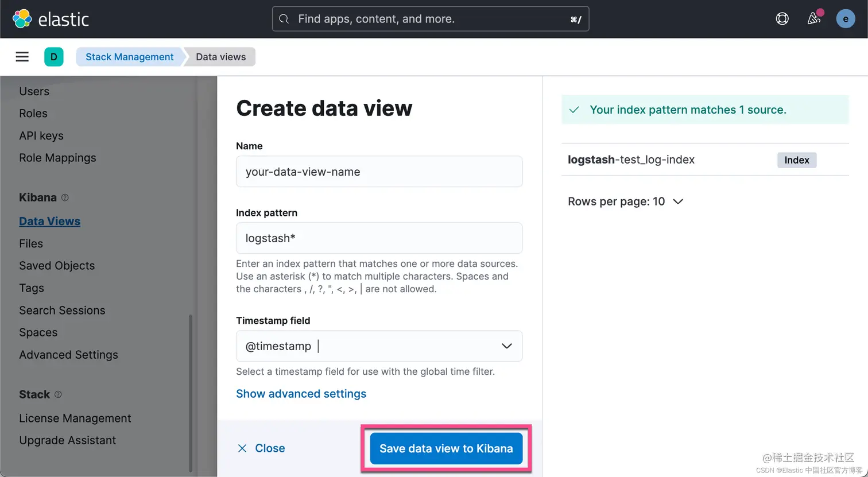868x477 pixels.
Task: Open Saved Objects in the sidebar
Action: pyautogui.click(x=57, y=266)
